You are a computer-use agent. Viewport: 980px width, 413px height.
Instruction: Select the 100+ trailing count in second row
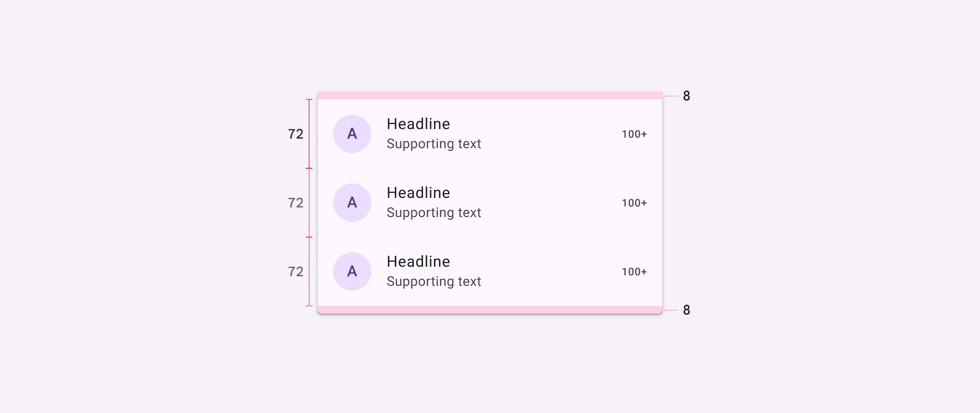pos(634,203)
